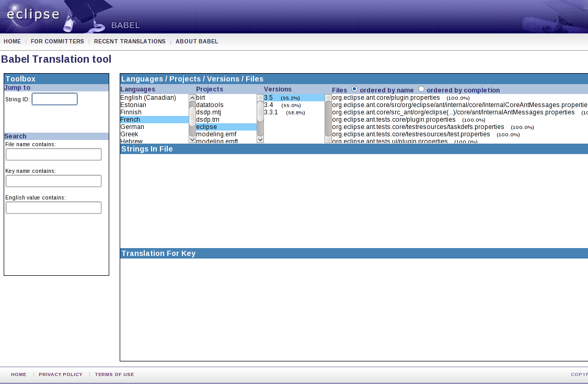Open org.eclipse.ant.core/plugin.properties file
588x387 pixels.
point(386,98)
